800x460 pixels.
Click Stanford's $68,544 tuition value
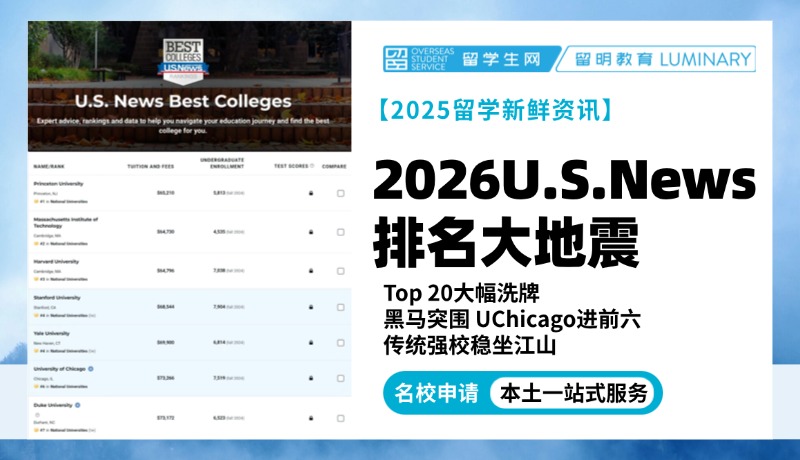(165, 306)
